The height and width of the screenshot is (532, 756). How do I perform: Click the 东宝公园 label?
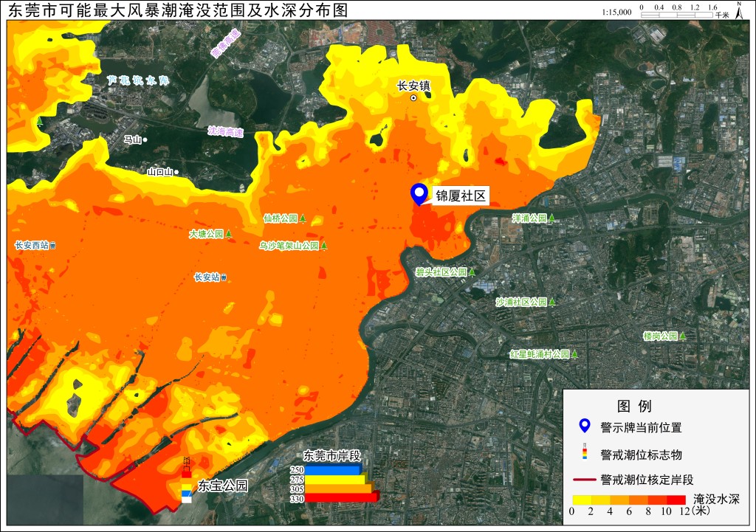coord(223,486)
